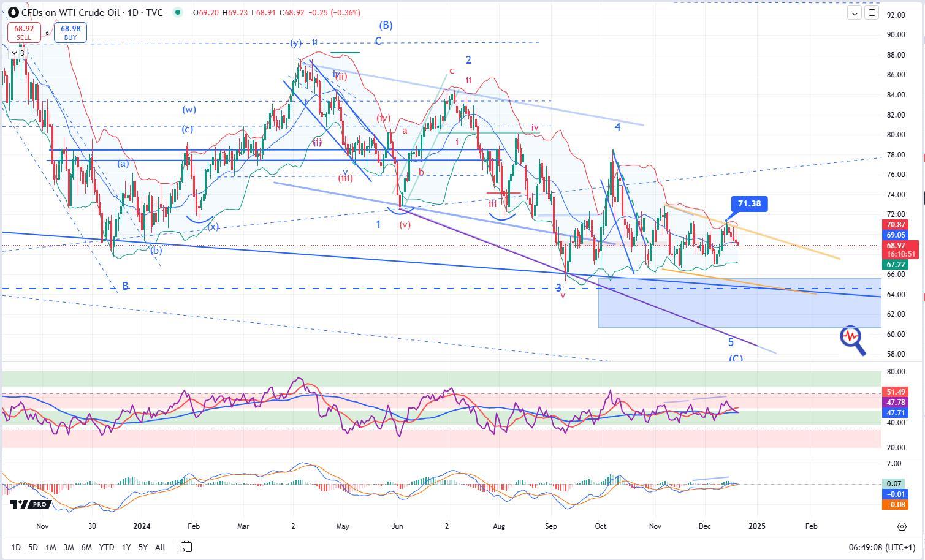This screenshot has height=560, width=925.
Task: Click the green market status dot
Action: [x=178, y=12]
